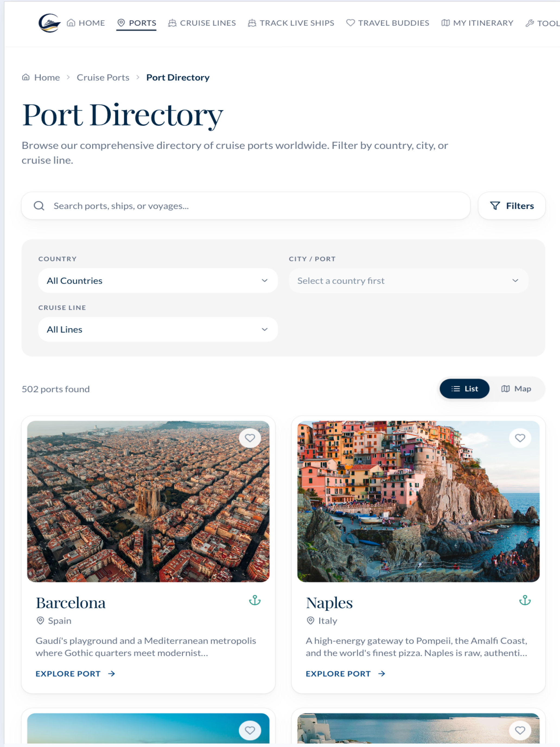Click the '502 ports found' text
This screenshot has height=747, width=560.
click(x=56, y=389)
